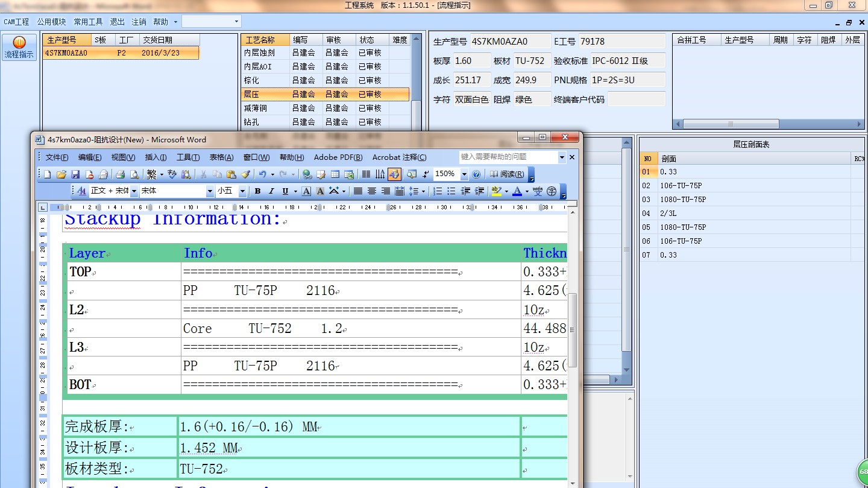
Task: Click the Bulleted list icon
Action: [x=451, y=191]
